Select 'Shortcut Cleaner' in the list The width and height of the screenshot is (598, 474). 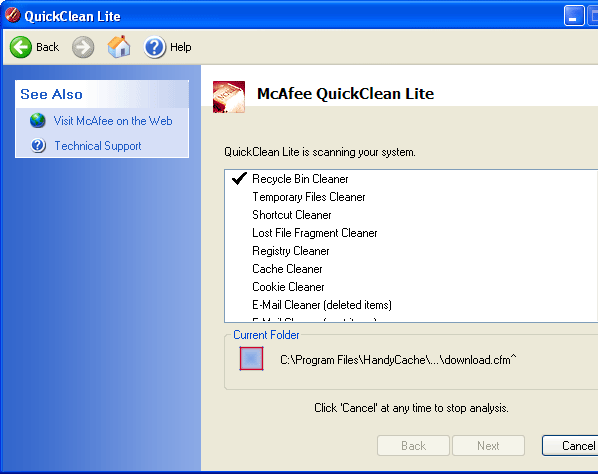pyautogui.click(x=292, y=215)
